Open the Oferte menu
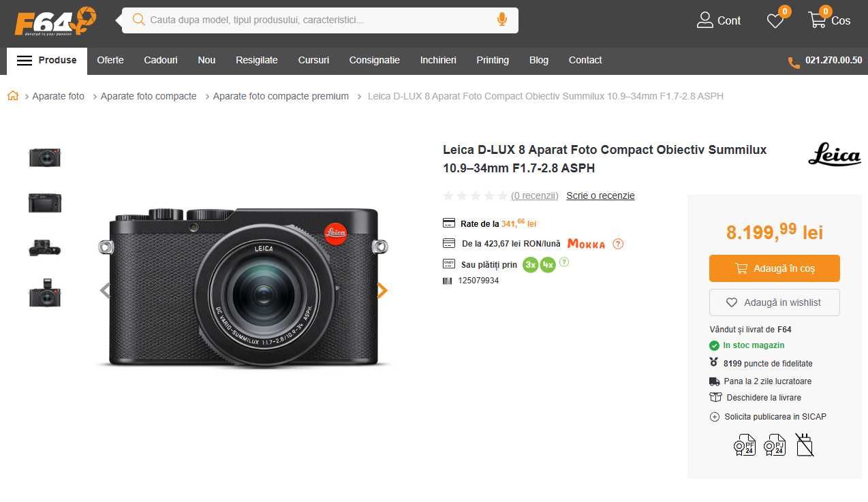 pyautogui.click(x=110, y=60)
